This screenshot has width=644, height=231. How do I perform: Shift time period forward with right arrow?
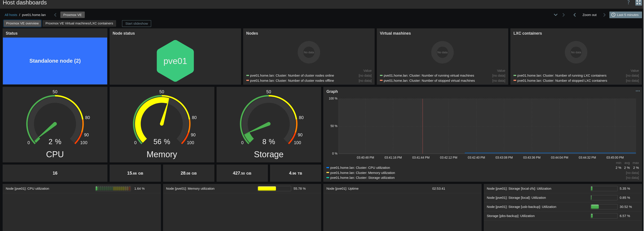(604, 15)
